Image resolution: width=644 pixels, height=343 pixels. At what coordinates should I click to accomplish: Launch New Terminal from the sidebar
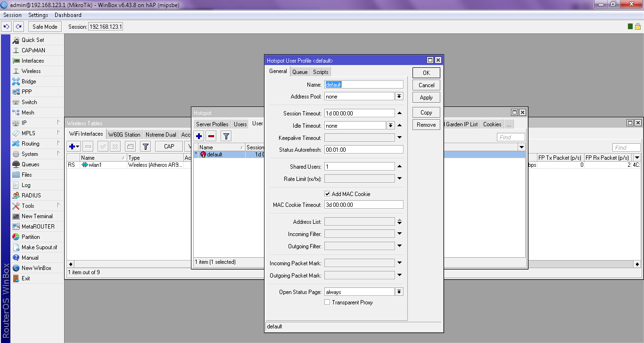point(37,216)
